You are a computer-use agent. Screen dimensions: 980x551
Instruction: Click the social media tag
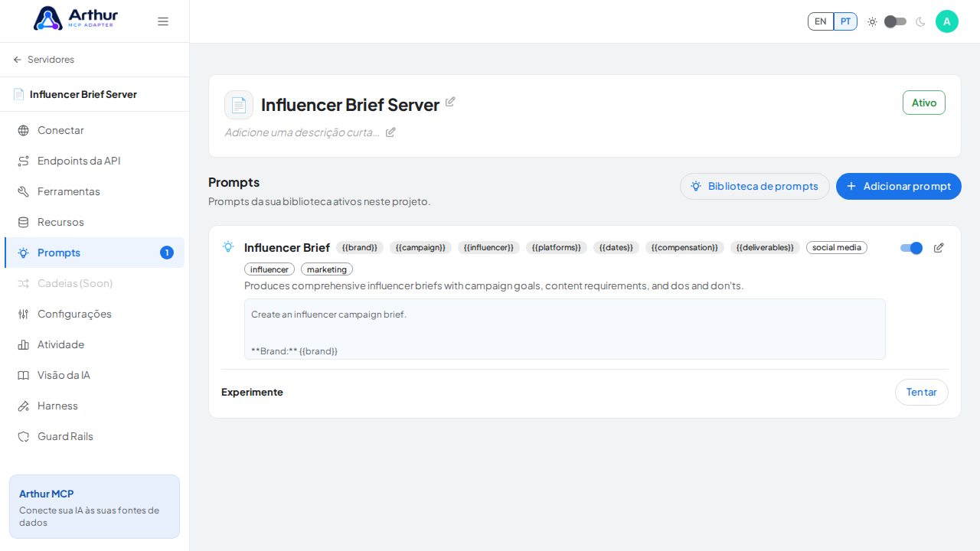(837, 248)
